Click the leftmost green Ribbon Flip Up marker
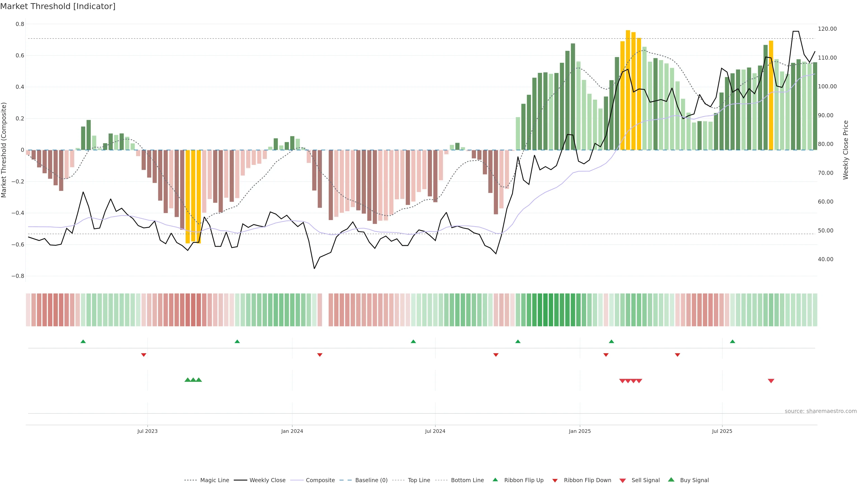 pos(83,342)
